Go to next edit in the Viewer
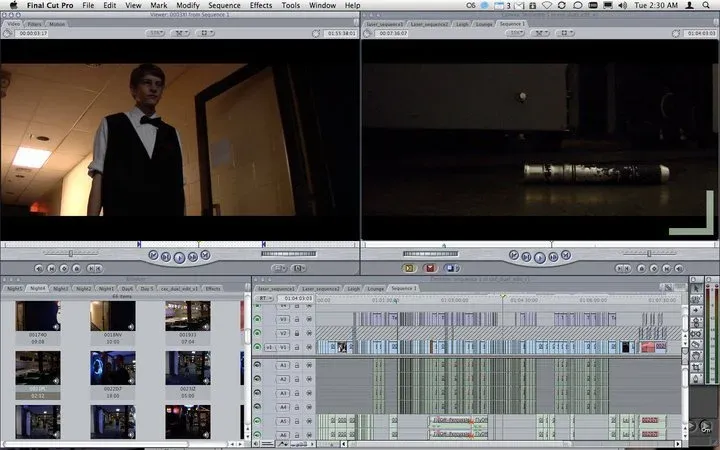 tap(205, 255)
